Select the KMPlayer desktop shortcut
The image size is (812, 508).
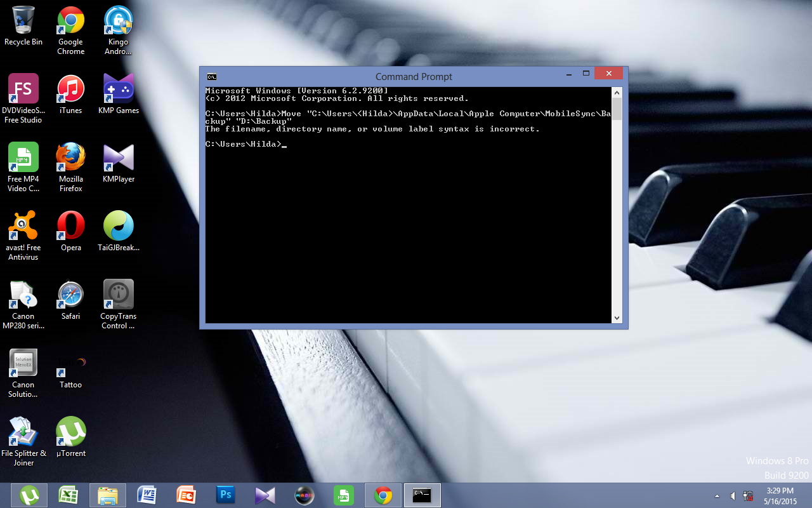point(119,163)
